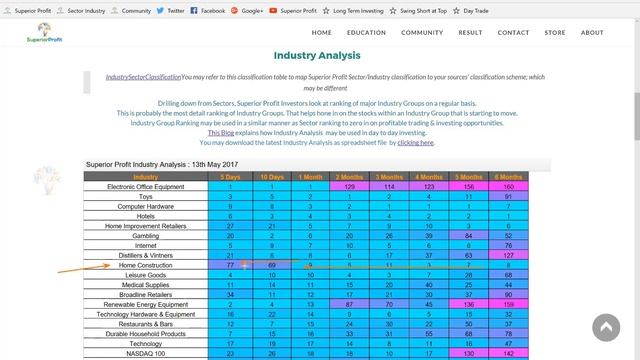
Task: Open the Community bookmark in bookmarks bar
Action: (131, 11)
